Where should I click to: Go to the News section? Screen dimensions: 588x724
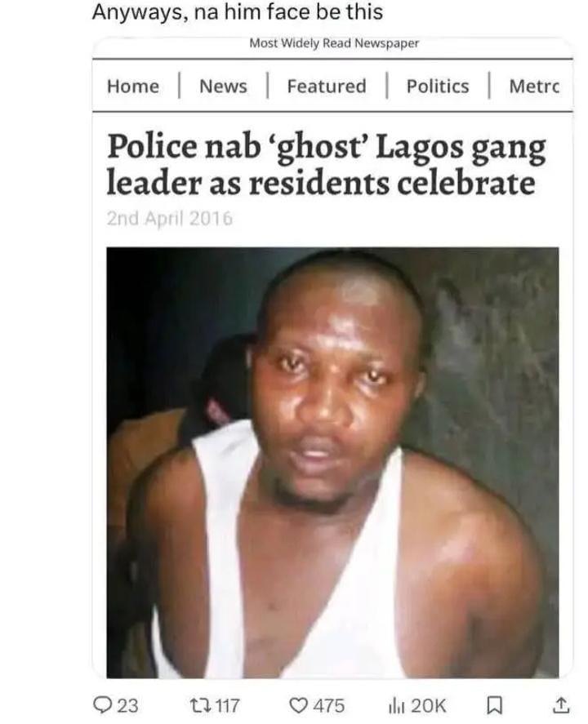click(223, 87)
